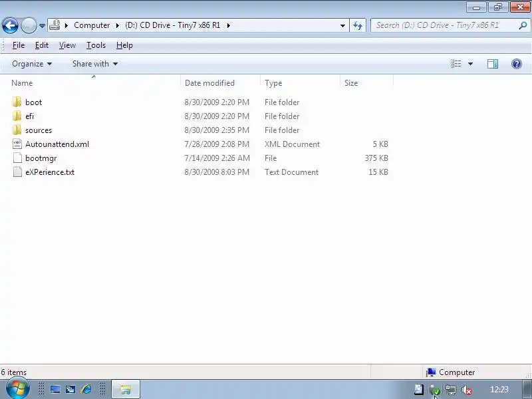Open the more view options arrow
This screenshot has width=532, height=399.
tap(470, 64)
